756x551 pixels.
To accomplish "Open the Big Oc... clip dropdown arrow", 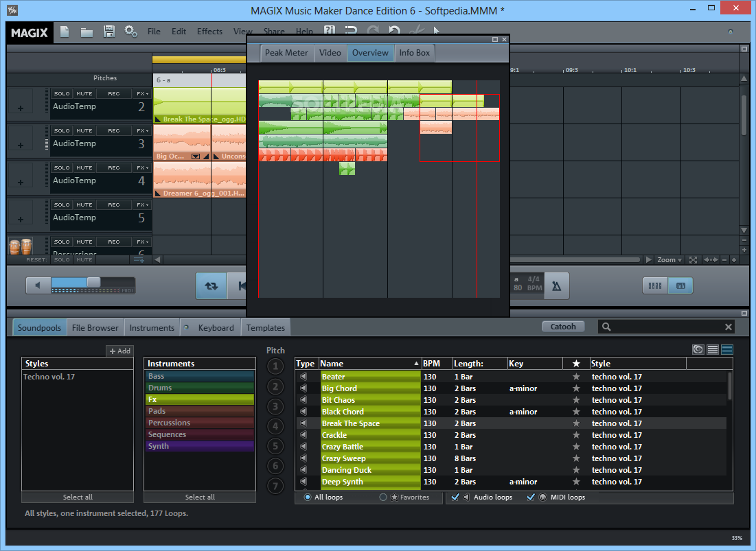I will (x=195, y=156).
